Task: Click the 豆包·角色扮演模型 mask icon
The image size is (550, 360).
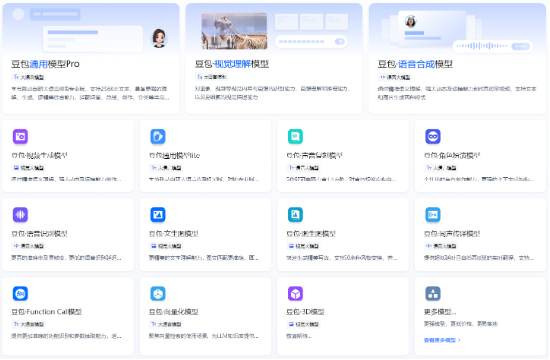Action: (433, 136)
